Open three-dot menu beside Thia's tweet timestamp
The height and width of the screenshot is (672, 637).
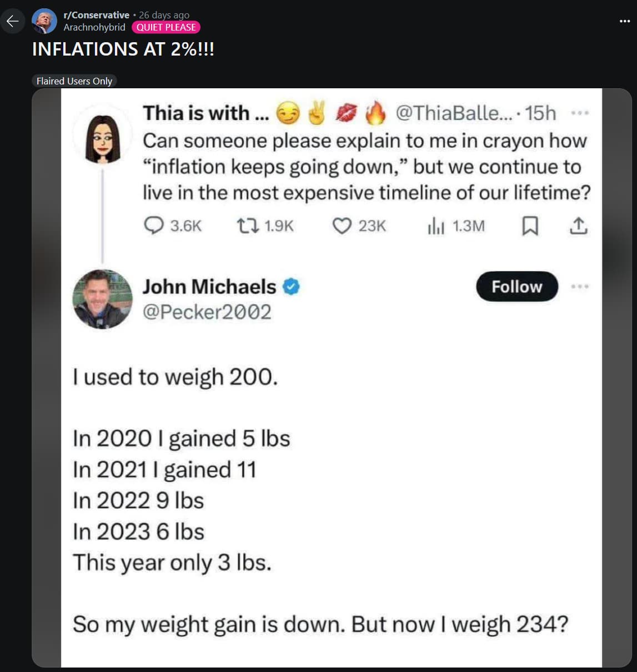pos(579,113)
